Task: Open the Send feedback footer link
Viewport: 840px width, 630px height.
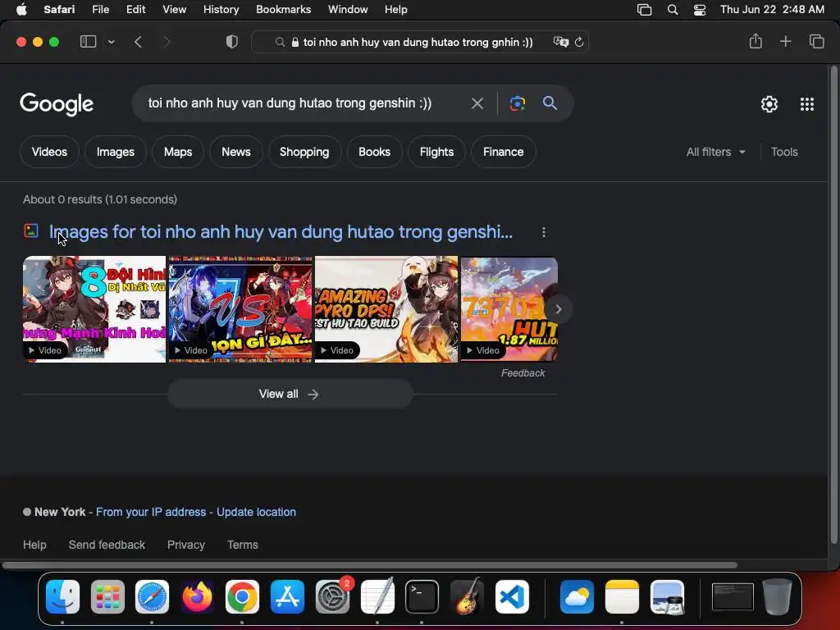Action: tap(107, 545)
